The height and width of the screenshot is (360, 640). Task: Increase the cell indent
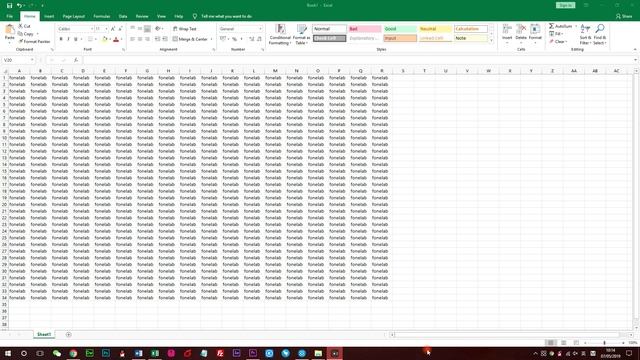165,39
